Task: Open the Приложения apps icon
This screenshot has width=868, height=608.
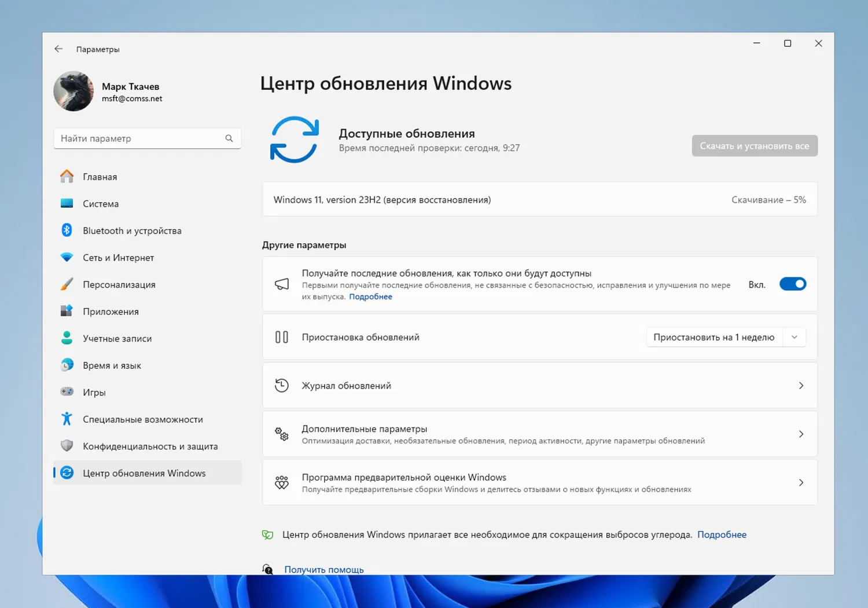Action: pos(67,311)
